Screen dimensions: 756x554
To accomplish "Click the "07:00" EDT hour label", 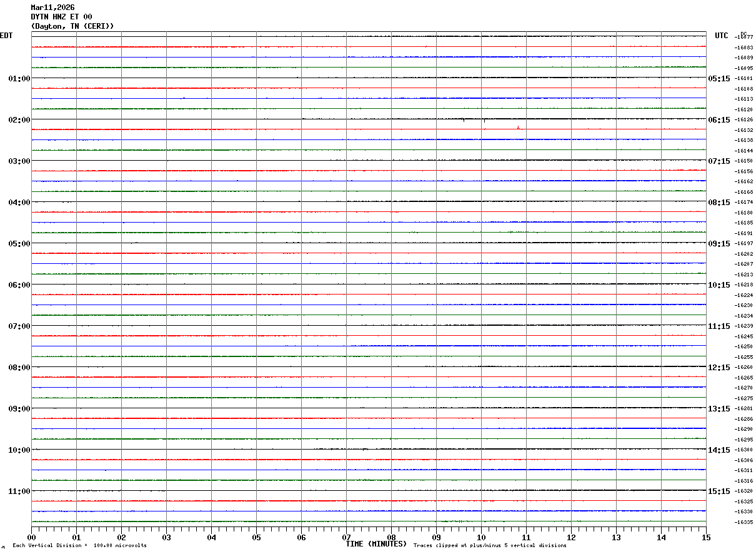I will [x=19, y=326].
